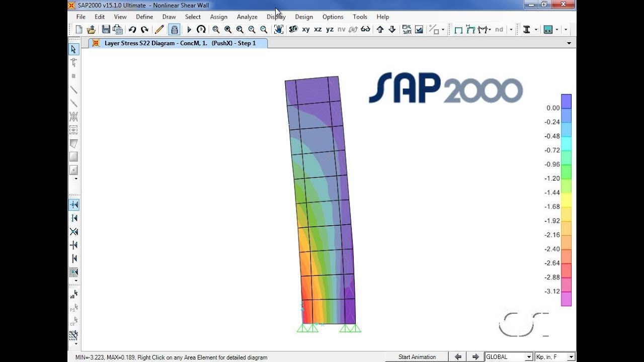The width and height of the screenshot is (644, 362).
Task: Click the Shrink Objects toggle icon
Action: [x=407, y=30]
